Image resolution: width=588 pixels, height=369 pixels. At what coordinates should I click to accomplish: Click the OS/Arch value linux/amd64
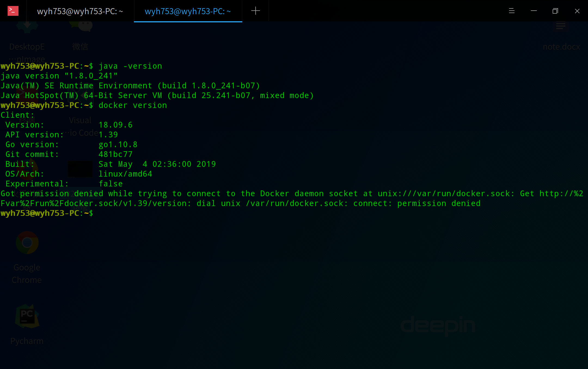coord(125,174)
